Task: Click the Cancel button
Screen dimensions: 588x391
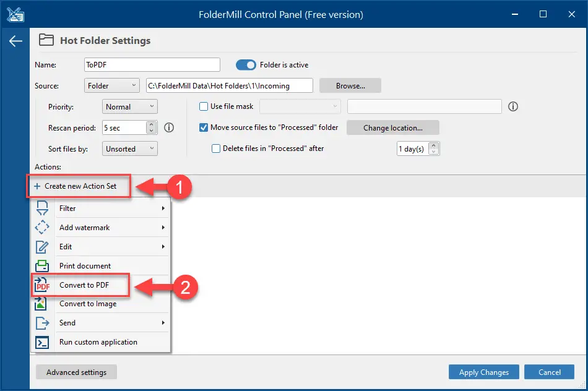Action: point(550,372)
